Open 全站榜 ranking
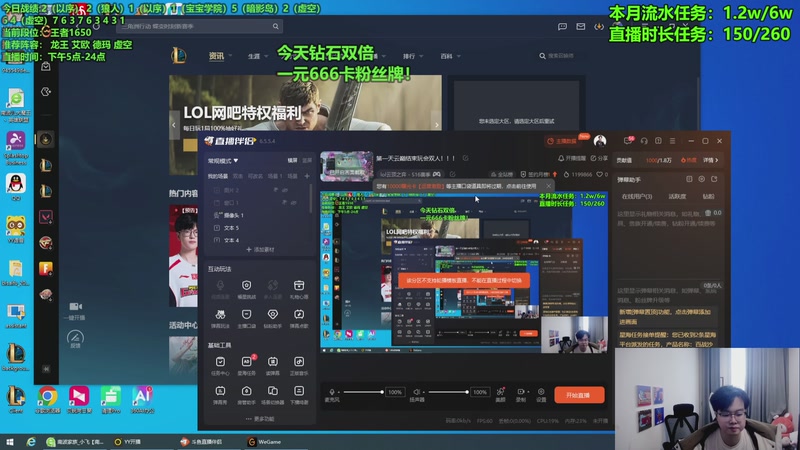Screen dimensions: 800x450 [502, 174]
